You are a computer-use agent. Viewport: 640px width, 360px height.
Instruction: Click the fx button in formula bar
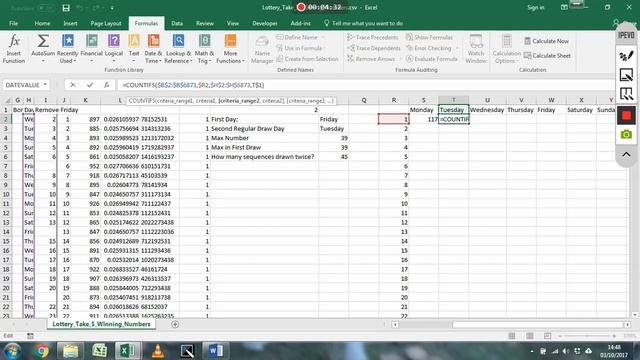(107, 85)
